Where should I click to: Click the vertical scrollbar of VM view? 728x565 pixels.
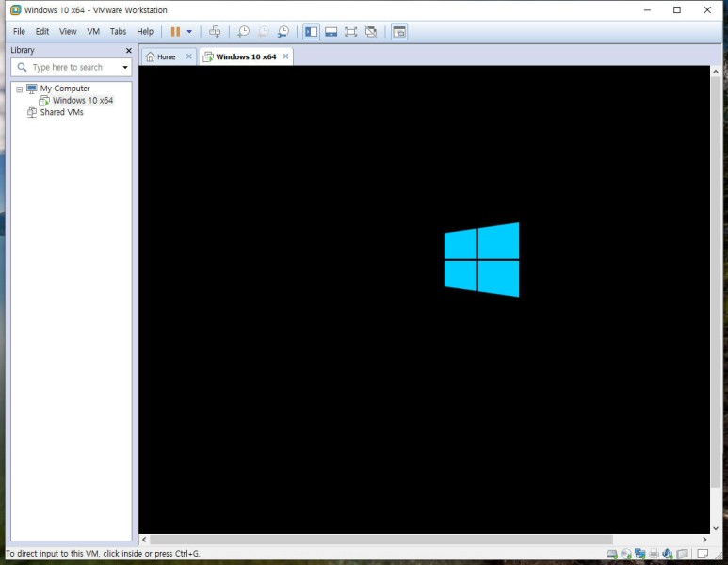[x=716, y=282]
